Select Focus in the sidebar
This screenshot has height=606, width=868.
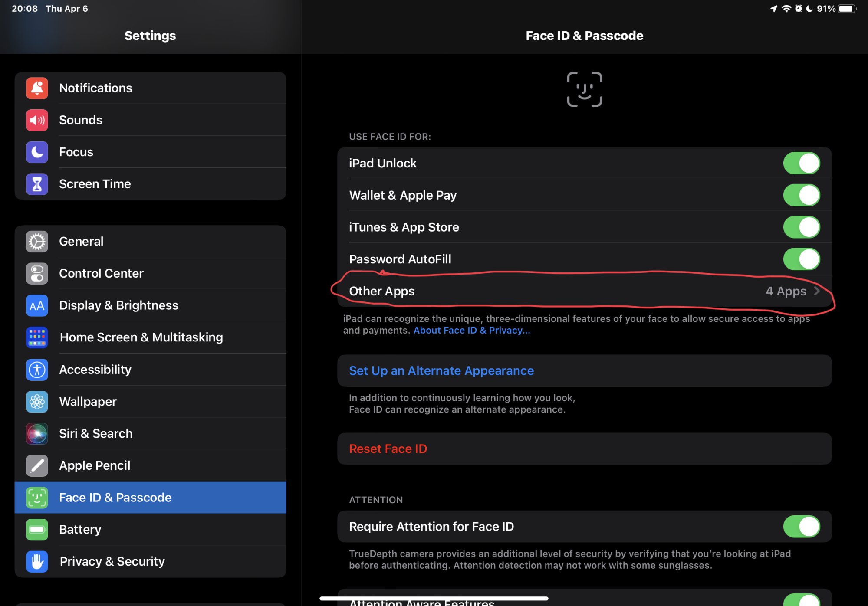click(150, 152)
